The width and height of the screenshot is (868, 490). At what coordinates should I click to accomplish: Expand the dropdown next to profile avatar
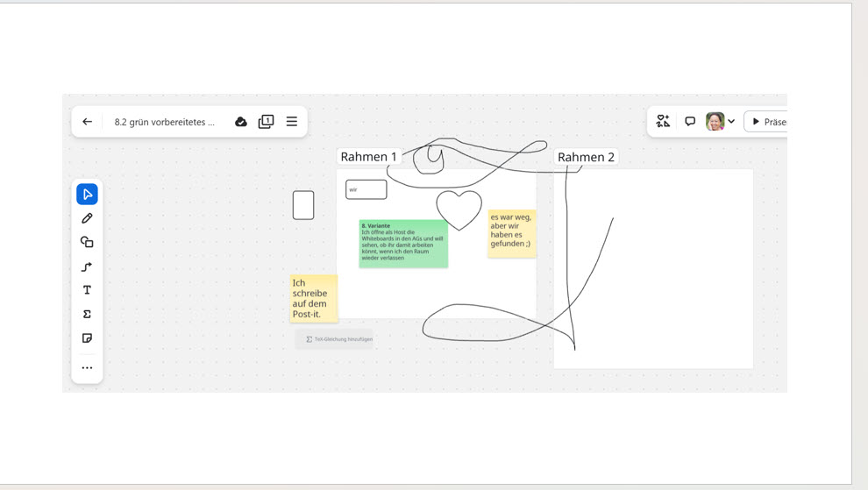pos(731,122)
